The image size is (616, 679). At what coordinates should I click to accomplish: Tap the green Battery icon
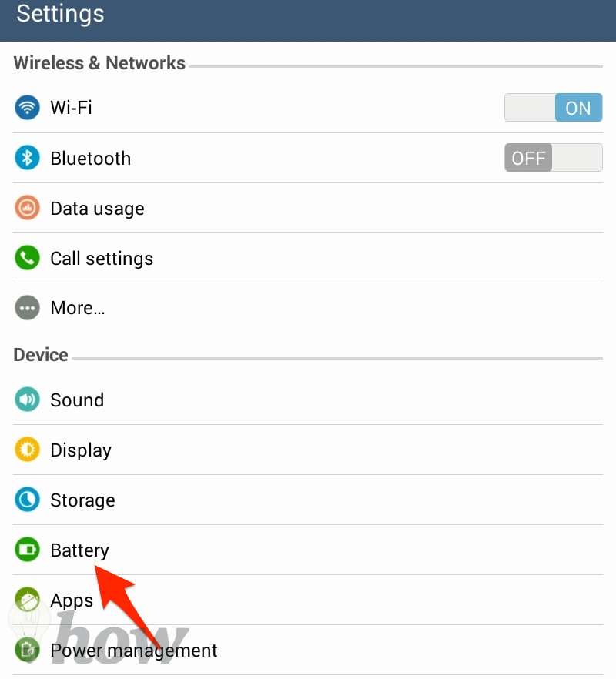coord(27,550)
